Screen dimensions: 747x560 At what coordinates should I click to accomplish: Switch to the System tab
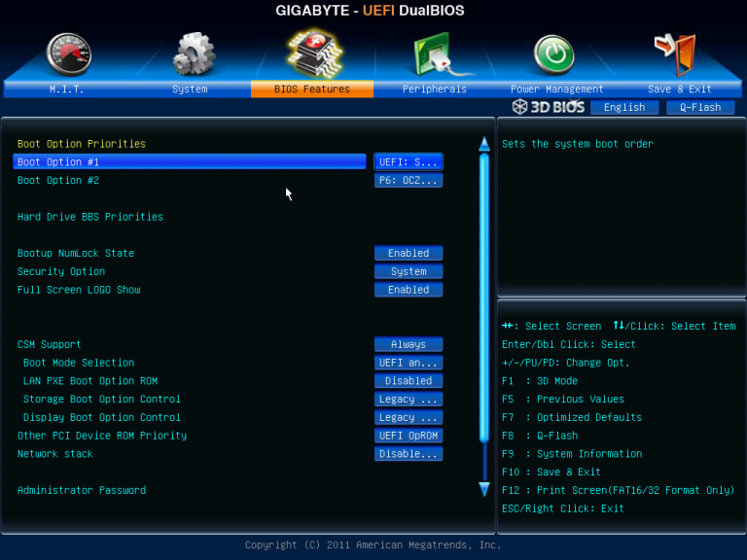click(x=190, y=89)
